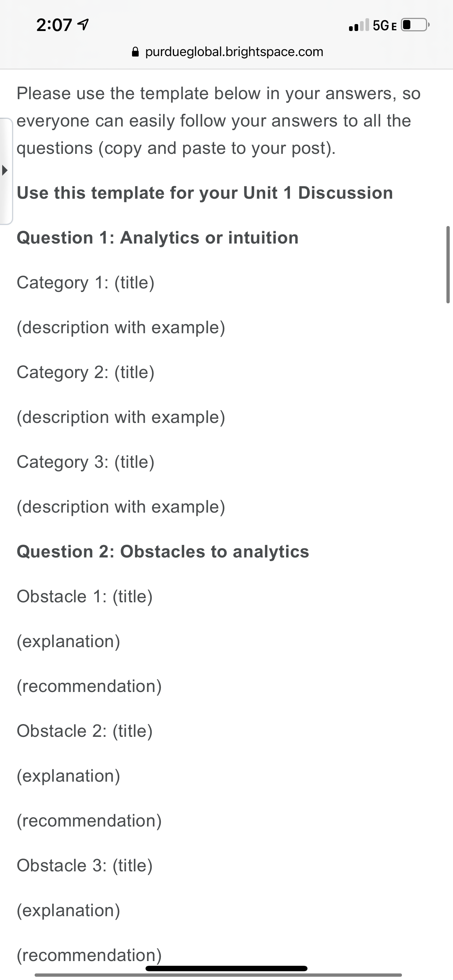The width and height of the screenshot is (453, 980).
Task: Tap the "Obstacle 1: (title)" line
Action: tap(85, 596)
